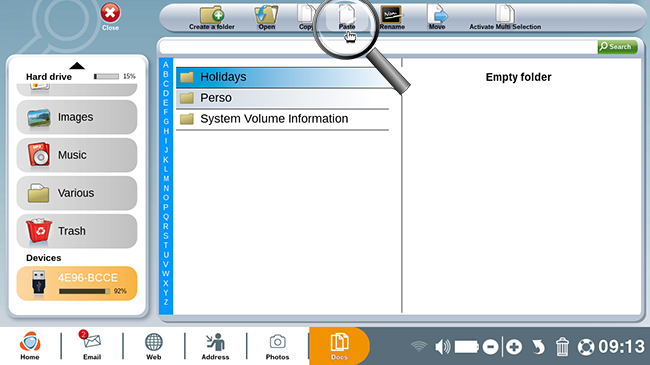The height and width of the screenshot is (365, 650).
Task: Click into the search input field
Action: [x=378, y=47]
